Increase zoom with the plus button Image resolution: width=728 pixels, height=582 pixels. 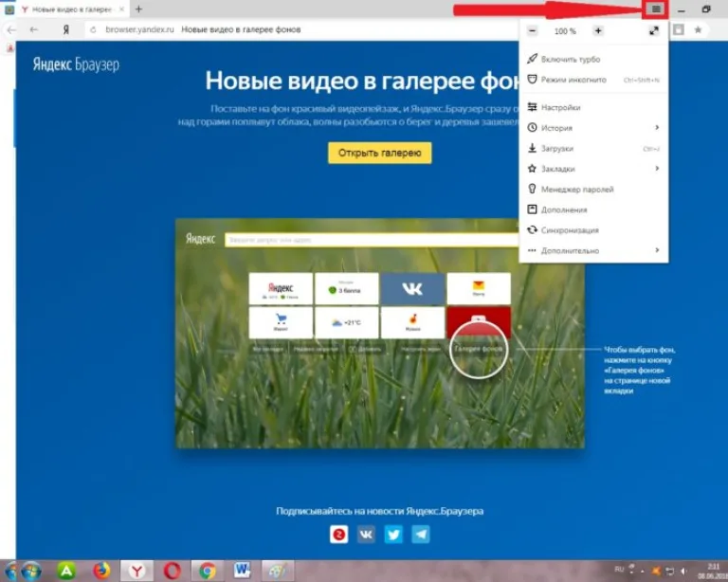click(x=598, y=31)
